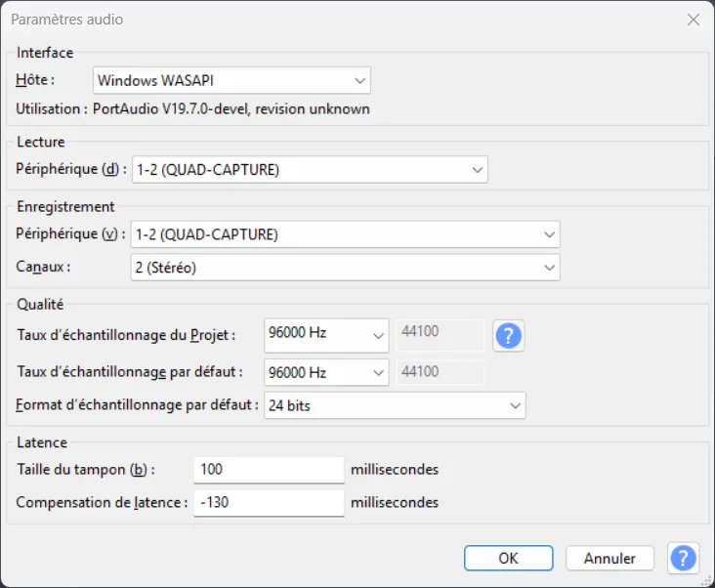Cancel with the Annuler button
Viewport: 715px width, 588px height.
(x=610, y=558)
